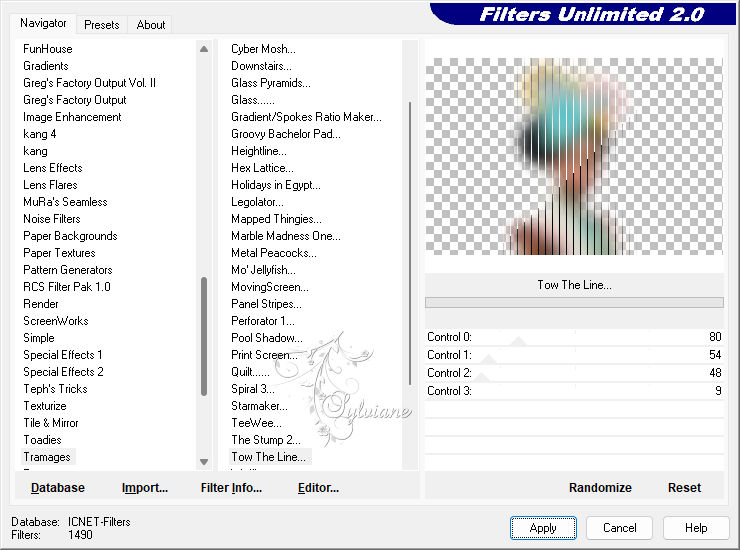Image resolution: width=740 pixels, height=550 pixels.
Task: Choose the Panel Stripes... filter
Action: pos(266,304)
